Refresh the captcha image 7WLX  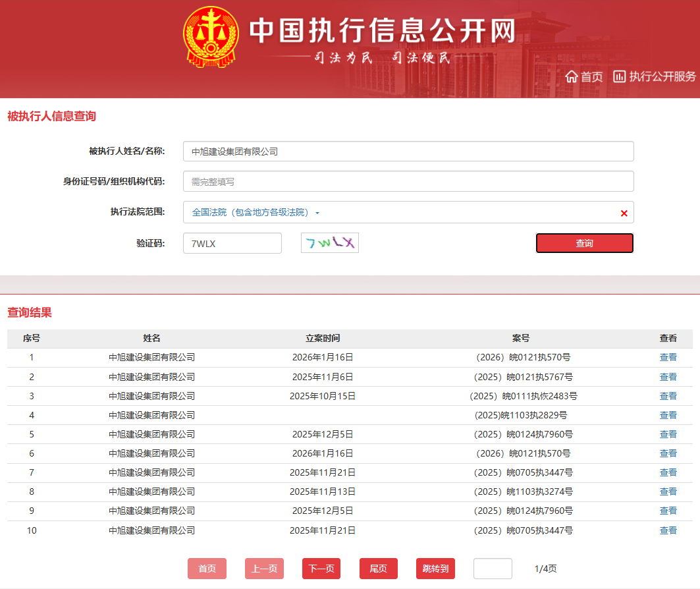coord(329,243)
